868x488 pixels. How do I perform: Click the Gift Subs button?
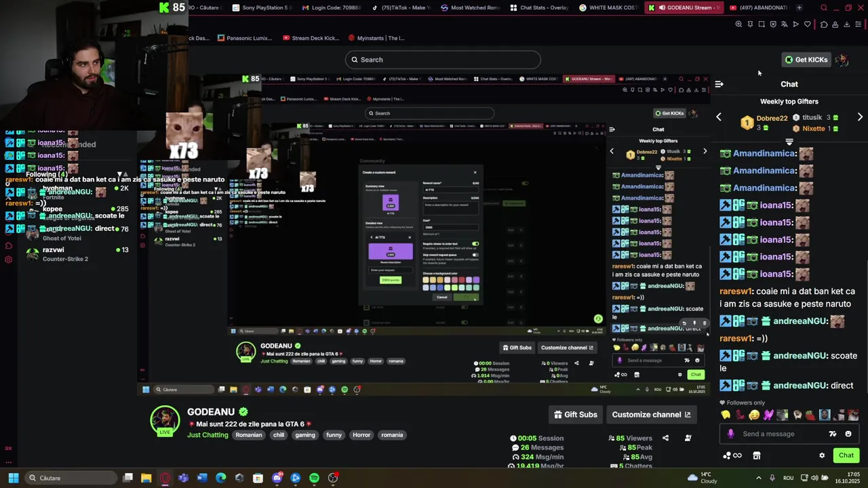tap(576, 415)
